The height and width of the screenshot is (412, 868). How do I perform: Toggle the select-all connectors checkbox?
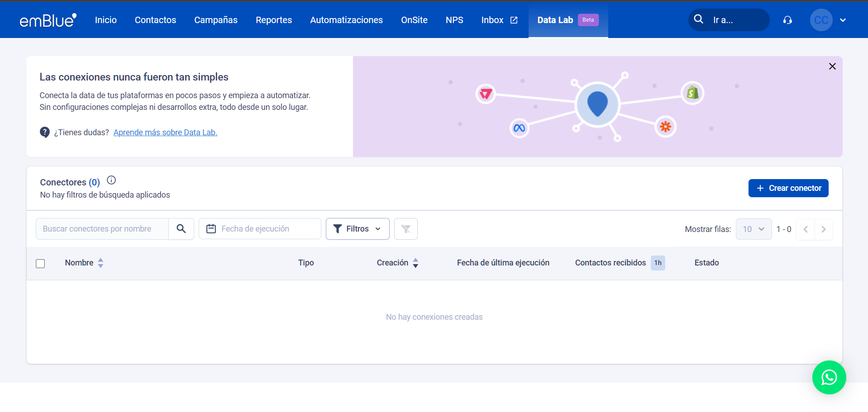click(40, 263)
